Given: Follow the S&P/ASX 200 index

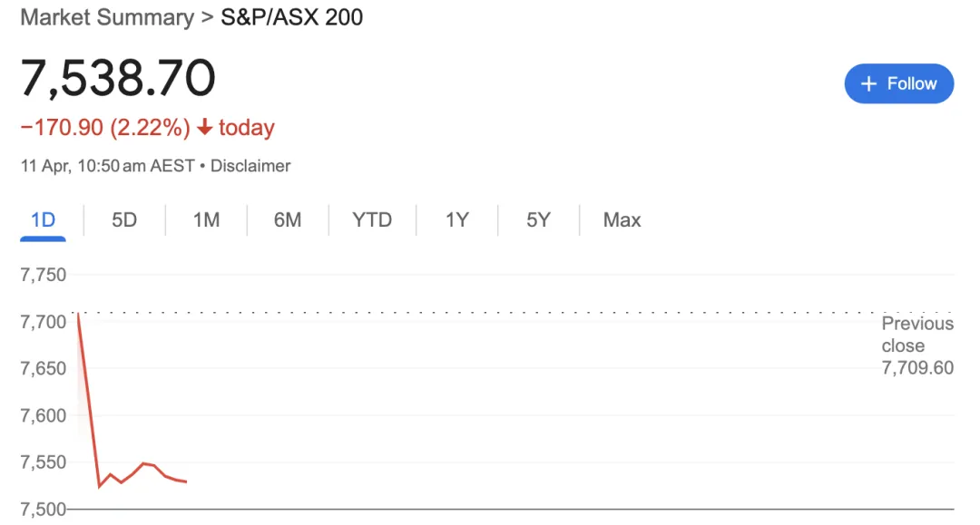Looking at the screenshot, I should coord(898,83).
